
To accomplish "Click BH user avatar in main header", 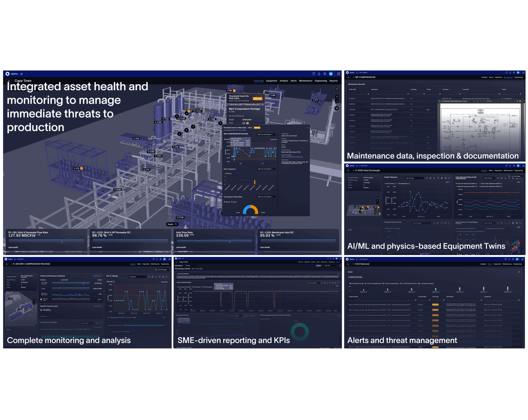I will 331,74.
